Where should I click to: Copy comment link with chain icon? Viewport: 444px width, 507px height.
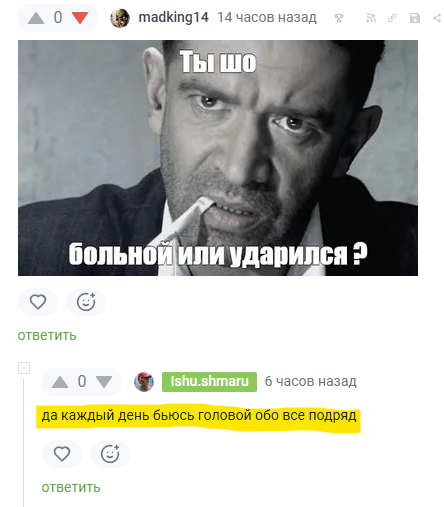[392, 18]
